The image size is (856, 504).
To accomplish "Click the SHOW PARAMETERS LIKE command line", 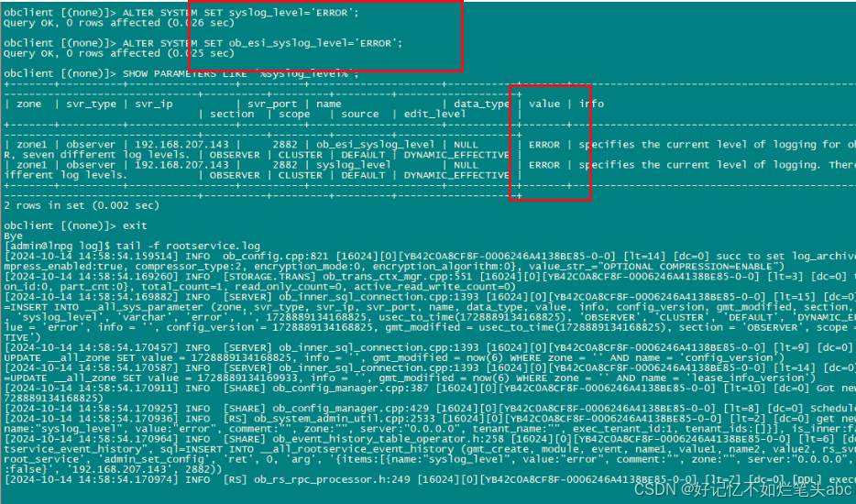I will pyautogui.click(x=181, y=73).
